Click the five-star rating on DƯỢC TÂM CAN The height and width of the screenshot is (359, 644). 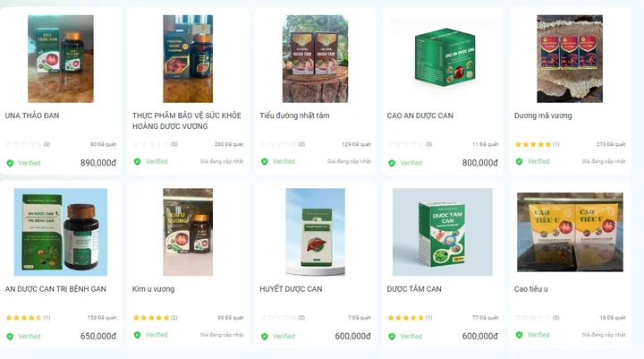click(406, 318)
